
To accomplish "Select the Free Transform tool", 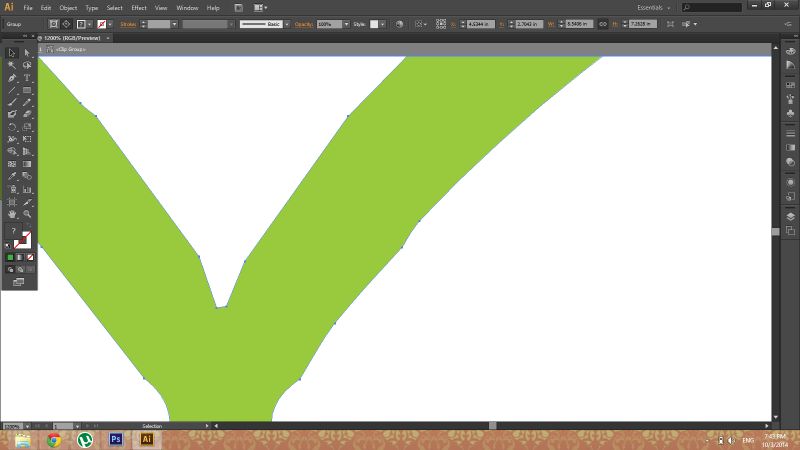I will click(27, 139).
